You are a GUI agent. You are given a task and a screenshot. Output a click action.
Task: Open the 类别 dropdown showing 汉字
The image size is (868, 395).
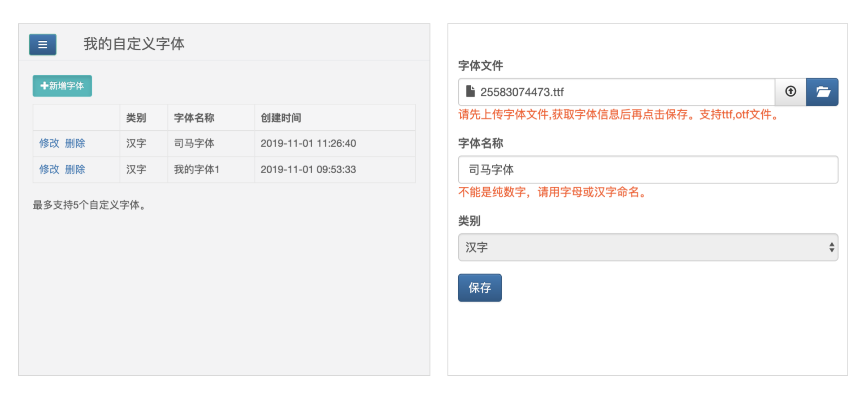(648, 247)
